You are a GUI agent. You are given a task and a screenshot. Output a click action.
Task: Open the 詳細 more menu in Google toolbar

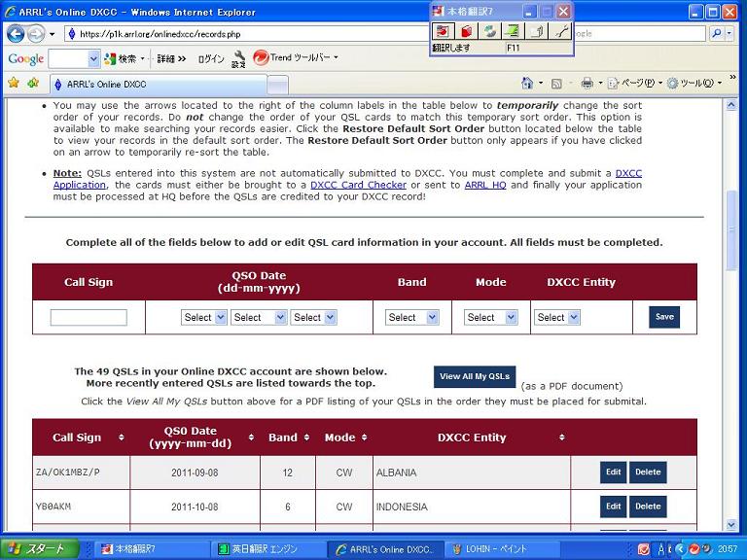(171, 58)
